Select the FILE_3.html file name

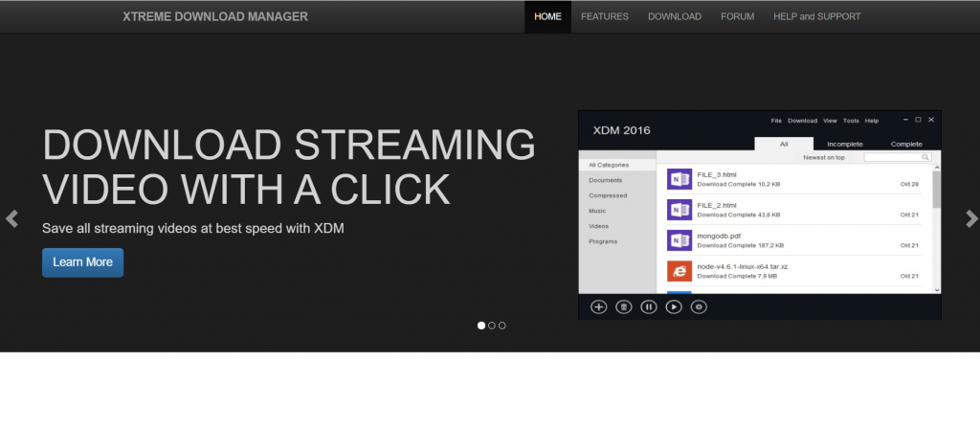717,174
